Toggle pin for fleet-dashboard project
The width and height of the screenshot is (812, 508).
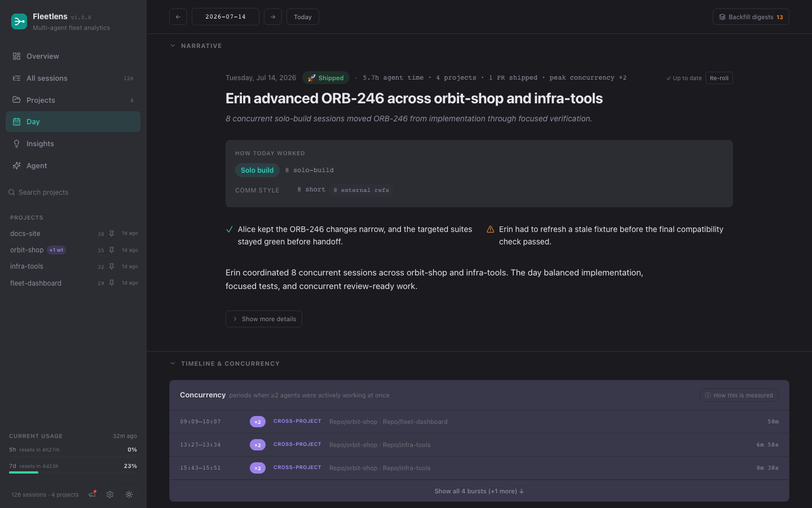112,283
